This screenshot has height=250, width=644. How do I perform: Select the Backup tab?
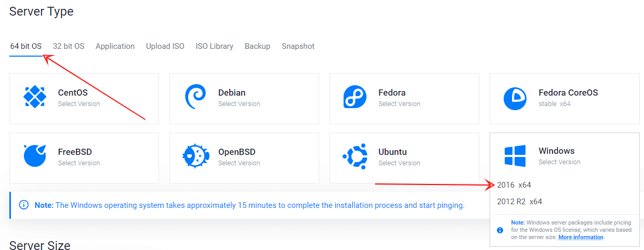(257, 46)
